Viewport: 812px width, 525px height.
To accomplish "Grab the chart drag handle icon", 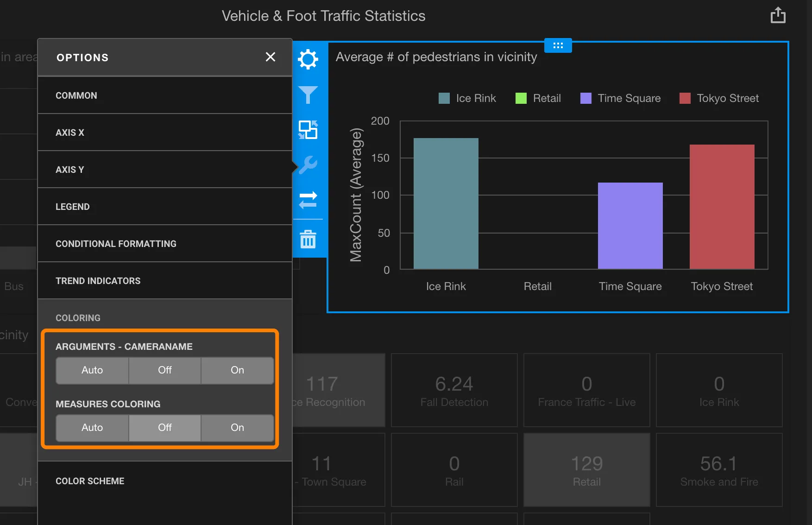I will tap(558, 45).
